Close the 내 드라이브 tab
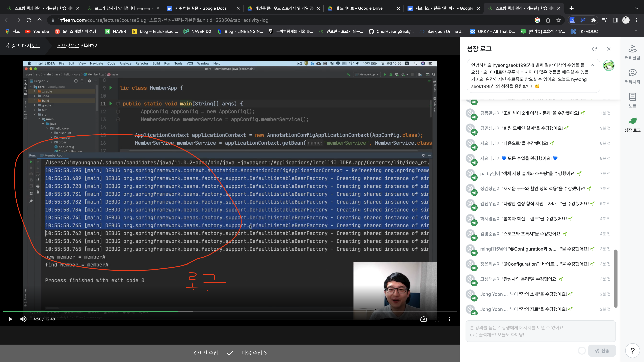The image size is (644, 362). (x=398, y=8)
